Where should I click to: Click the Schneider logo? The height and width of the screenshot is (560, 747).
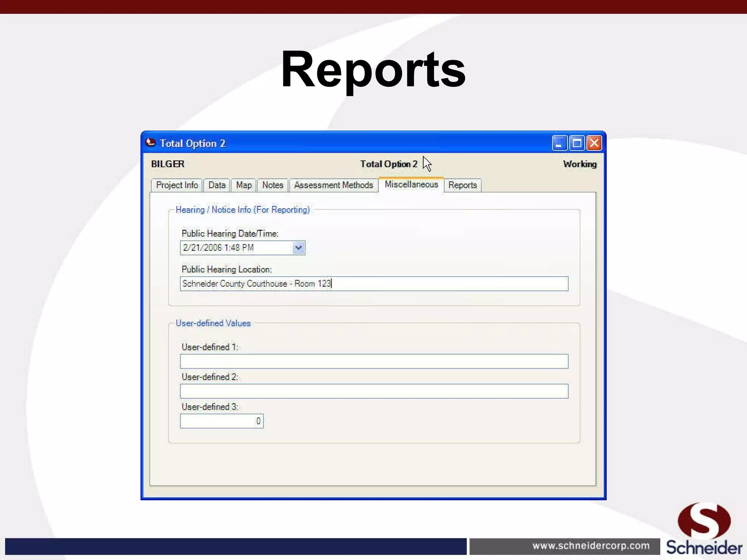(x=704, y=529)
